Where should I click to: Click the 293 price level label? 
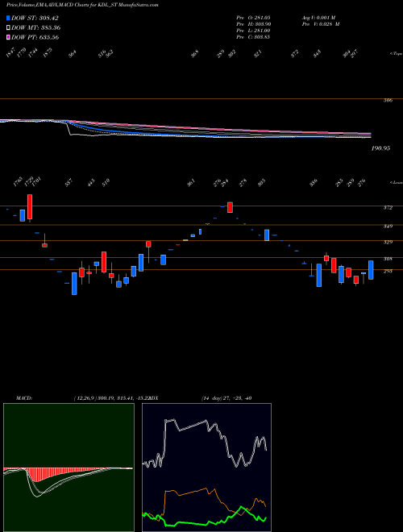[x=388, y=271]
